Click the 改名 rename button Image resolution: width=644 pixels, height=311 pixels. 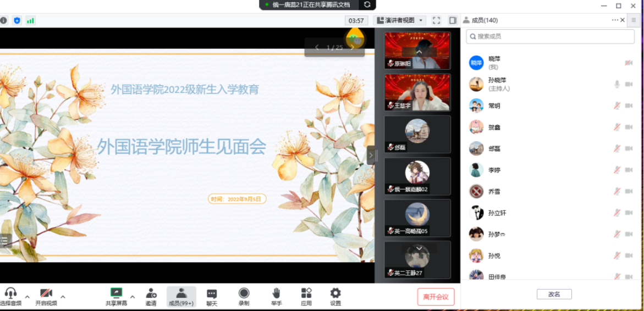coord(554,294)
